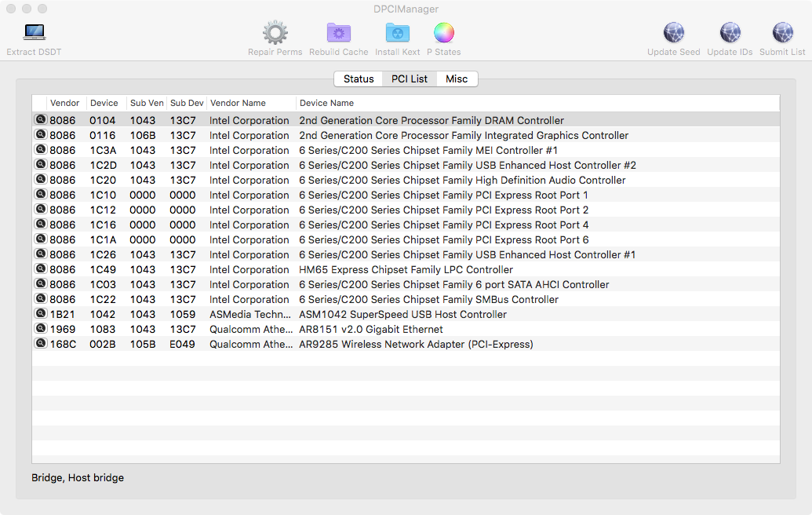
Task: Select the '6 port SATA AHCI Controller' entry
Action: (453, 284)
